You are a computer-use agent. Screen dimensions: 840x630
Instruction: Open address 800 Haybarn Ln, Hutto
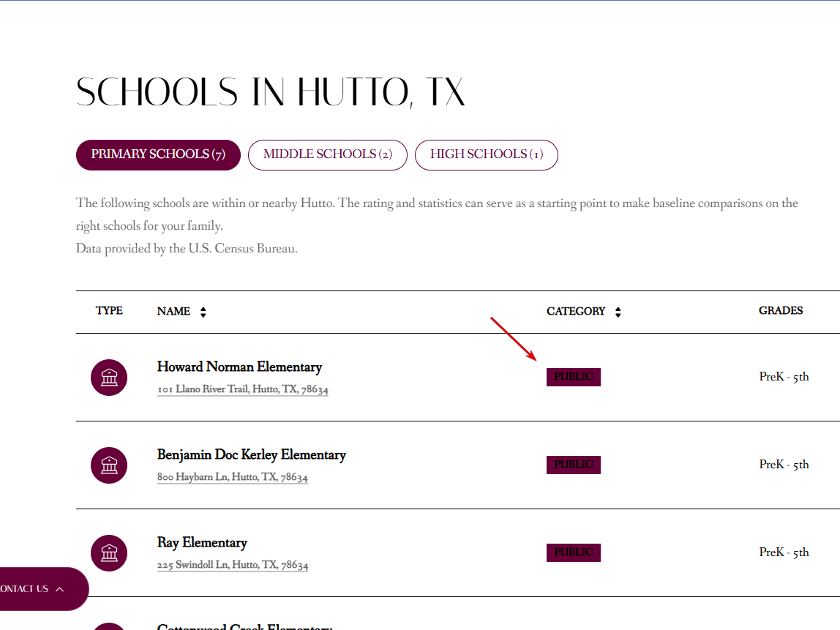click(233, 477)
